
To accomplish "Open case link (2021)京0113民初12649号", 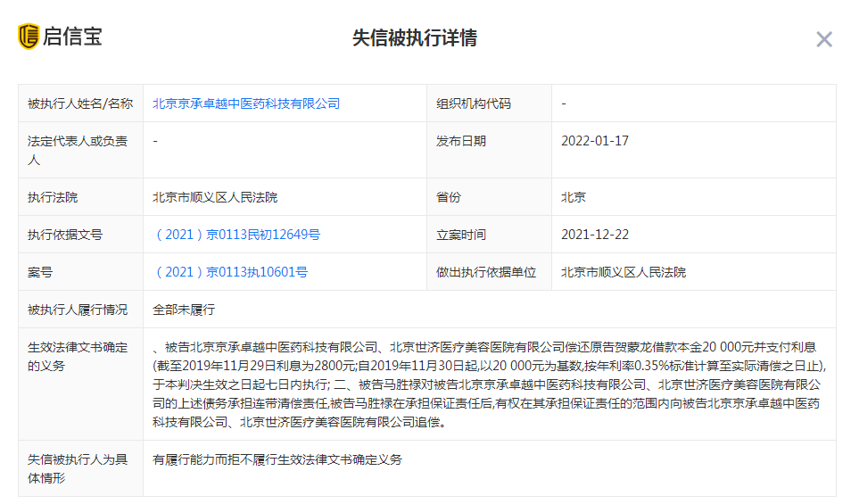I will (236, 235).
